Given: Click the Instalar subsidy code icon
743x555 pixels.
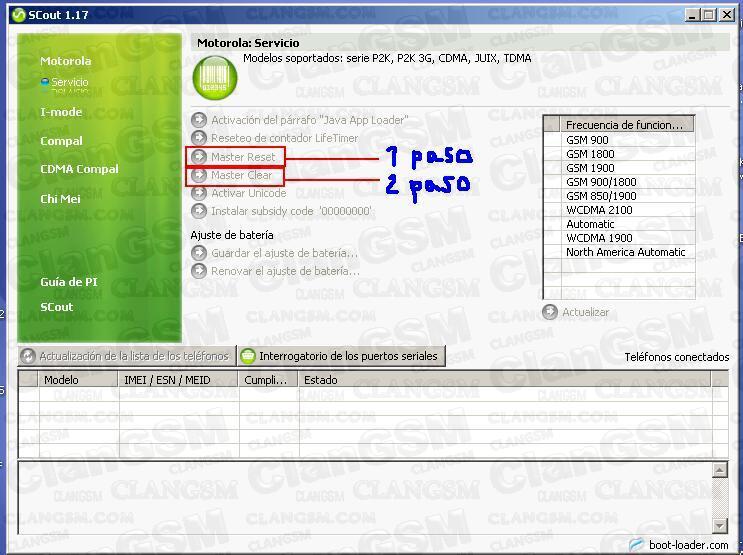Looking at the screenshot, I should point(199,211).
